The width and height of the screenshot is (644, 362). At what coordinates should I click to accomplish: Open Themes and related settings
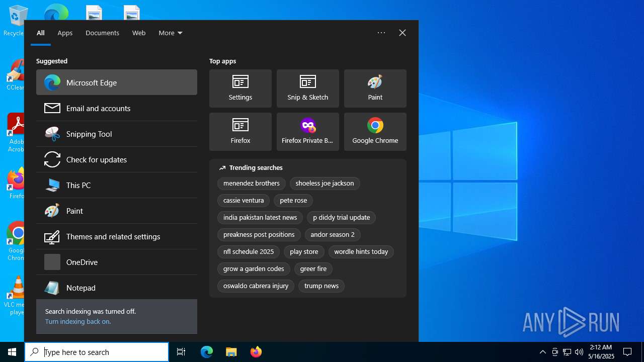[x=117, y=236]
